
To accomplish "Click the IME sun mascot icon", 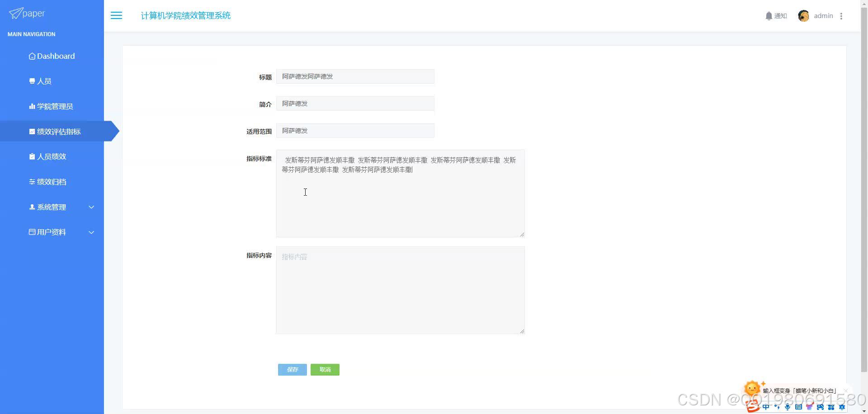I will pos(753,388).
